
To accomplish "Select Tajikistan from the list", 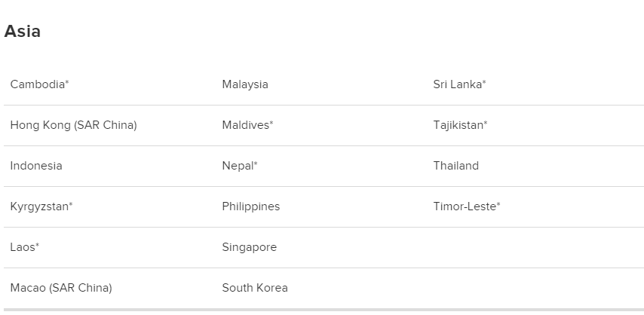I will [461, 125].
